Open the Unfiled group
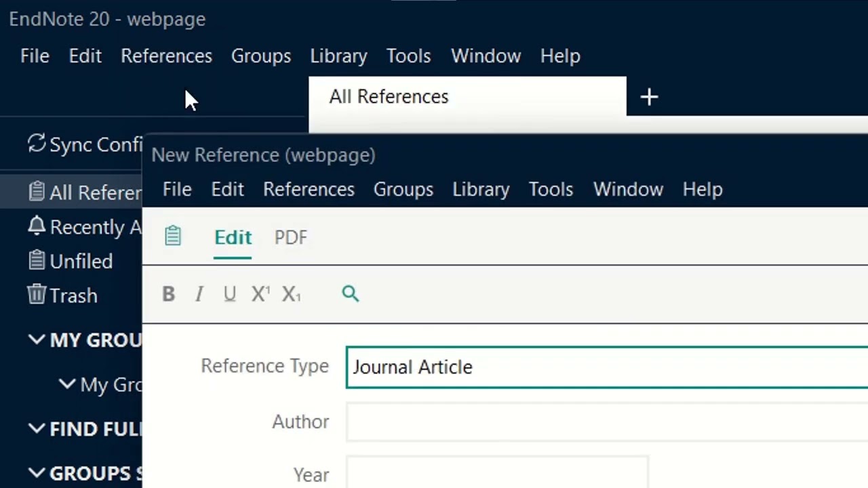The width and height of the screenshot is (868, 488). 81,262
